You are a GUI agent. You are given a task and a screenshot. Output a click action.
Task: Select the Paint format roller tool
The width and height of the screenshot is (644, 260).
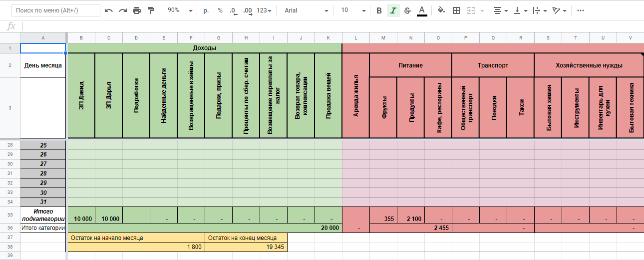pyautogui.click(x=151, y=10)
